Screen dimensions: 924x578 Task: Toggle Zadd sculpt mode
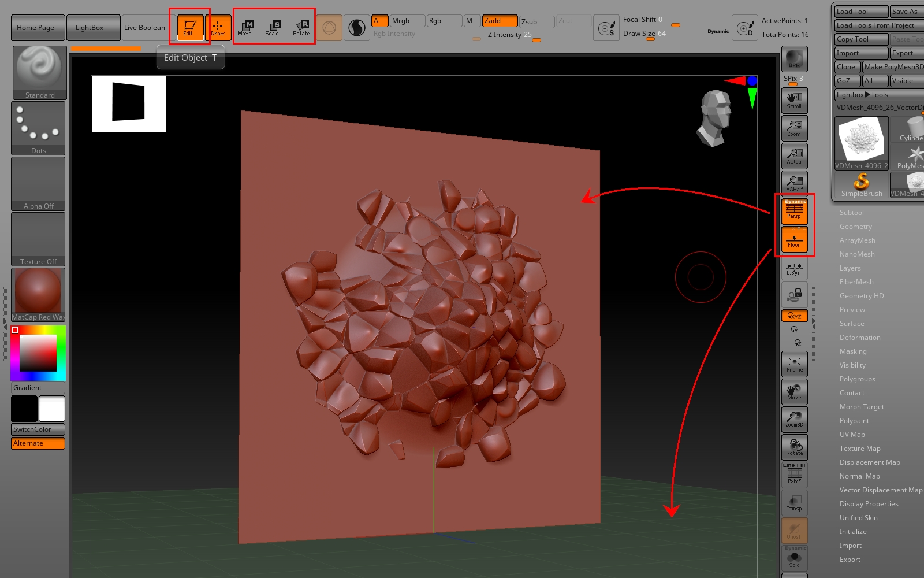500,21
